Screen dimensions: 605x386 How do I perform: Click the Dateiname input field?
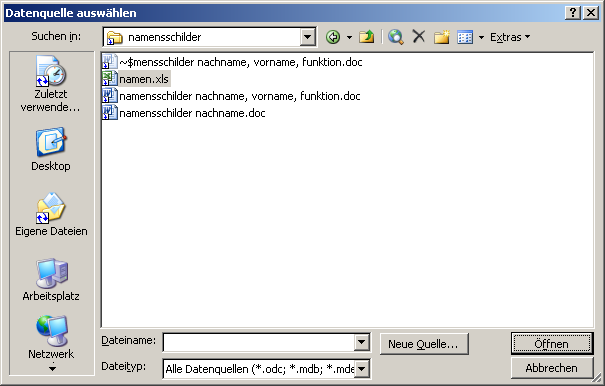point(259,342)
